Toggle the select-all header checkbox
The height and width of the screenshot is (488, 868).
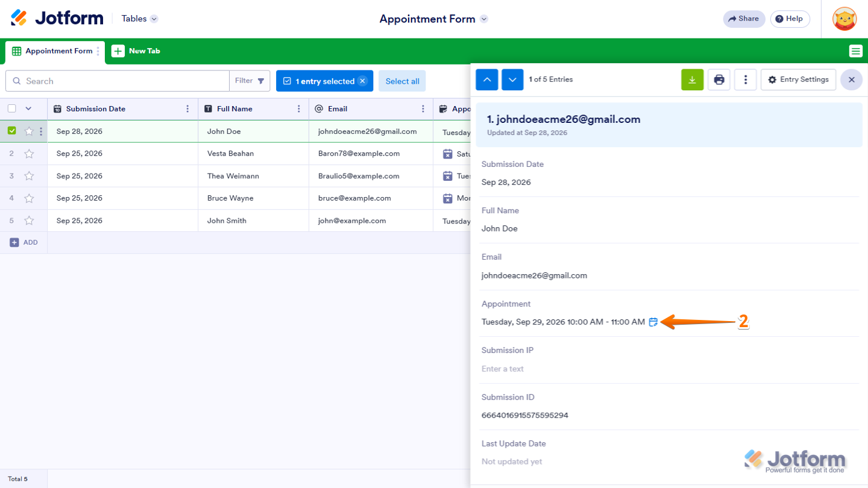(x=12, y=108)
